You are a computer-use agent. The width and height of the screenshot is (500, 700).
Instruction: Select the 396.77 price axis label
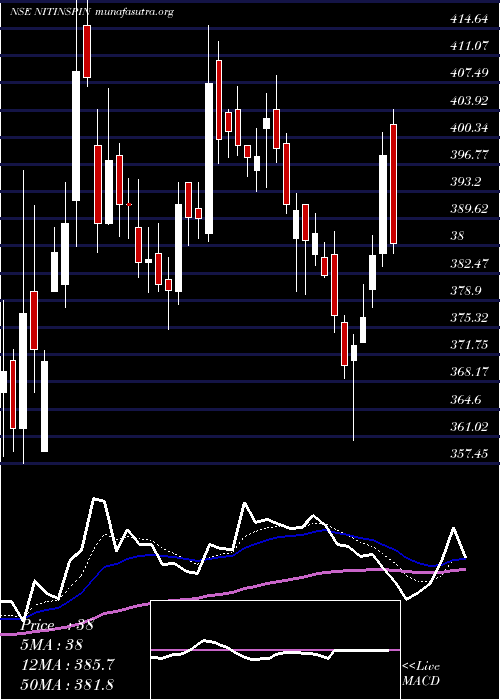click(468, 155)
